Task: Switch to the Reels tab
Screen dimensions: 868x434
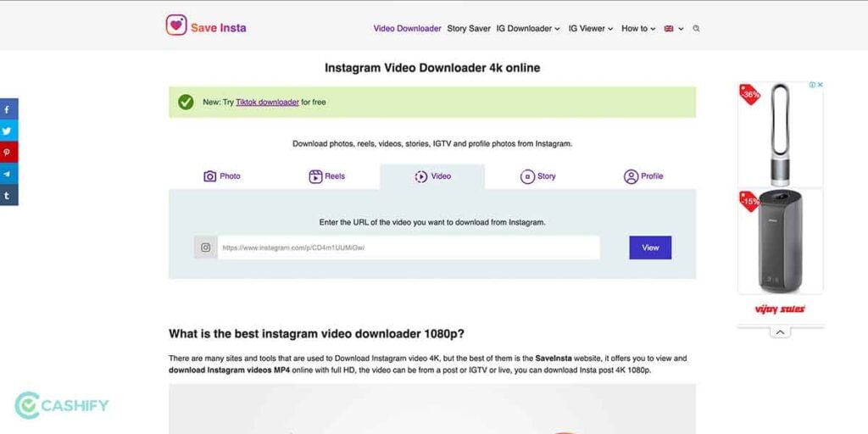Action: [326, 176]
